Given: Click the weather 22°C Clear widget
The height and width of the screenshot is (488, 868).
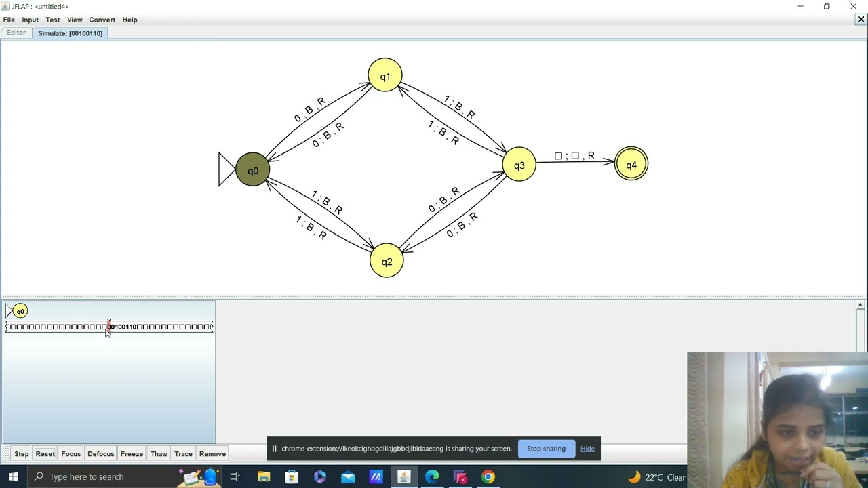Looking at the screenshot, I should click(x=656, y=477).
